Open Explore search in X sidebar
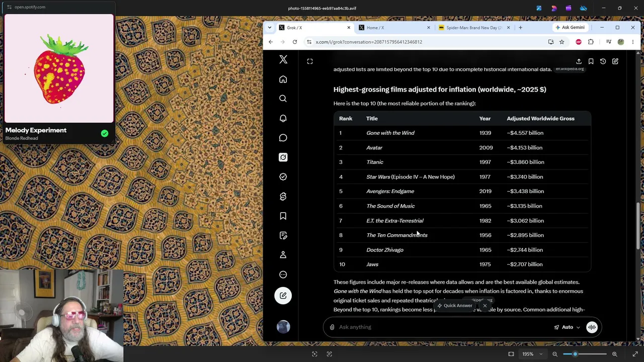Viewport: 644px width, 362px height. pos(283,99)
